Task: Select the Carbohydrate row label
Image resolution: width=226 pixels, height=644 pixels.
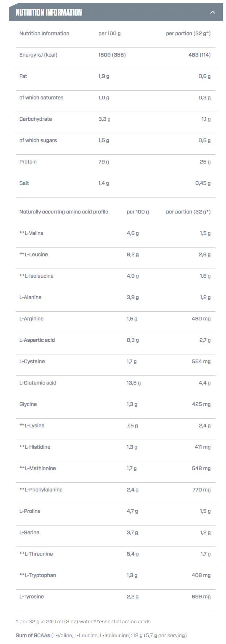Action: (36, 119)
